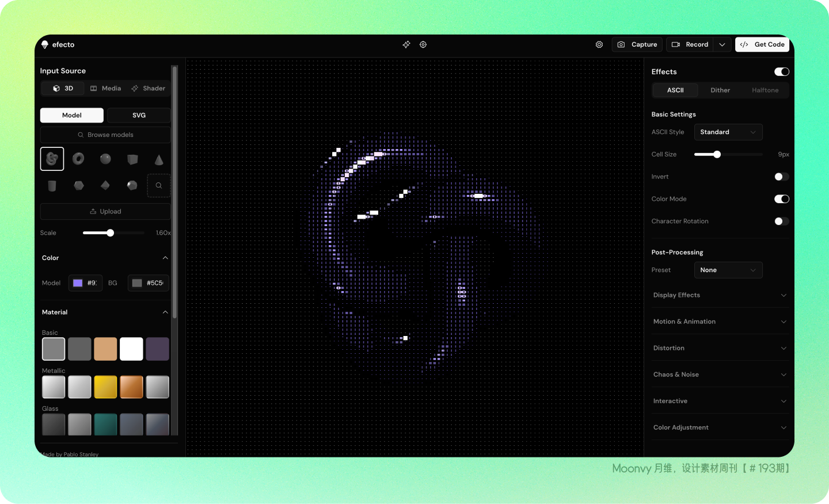Image resolution: width=829 pixels, height=504 pixels.
Task: Click the sparkle icon in top bar
Action: 406,44
